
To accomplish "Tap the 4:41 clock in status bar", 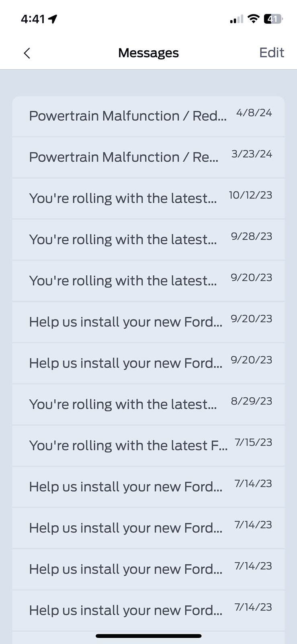I will coord(33,19).
